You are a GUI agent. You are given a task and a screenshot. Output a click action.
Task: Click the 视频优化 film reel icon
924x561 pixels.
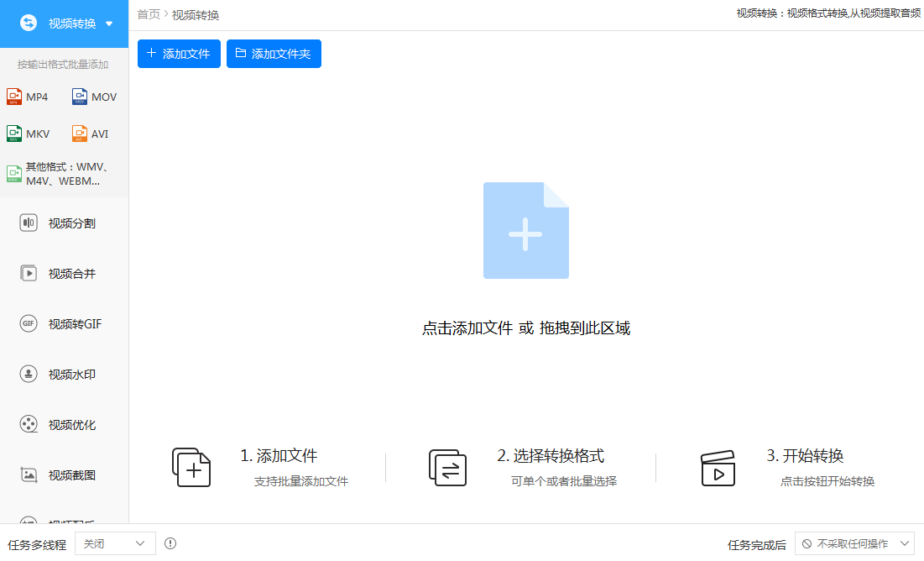point(29,424)
